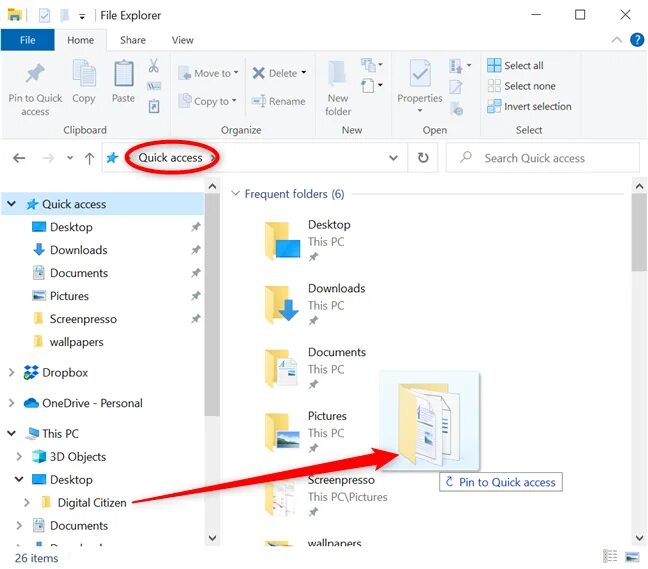
Task: Click the Copy path icon in Clipboard group
Action: point(154,86)
